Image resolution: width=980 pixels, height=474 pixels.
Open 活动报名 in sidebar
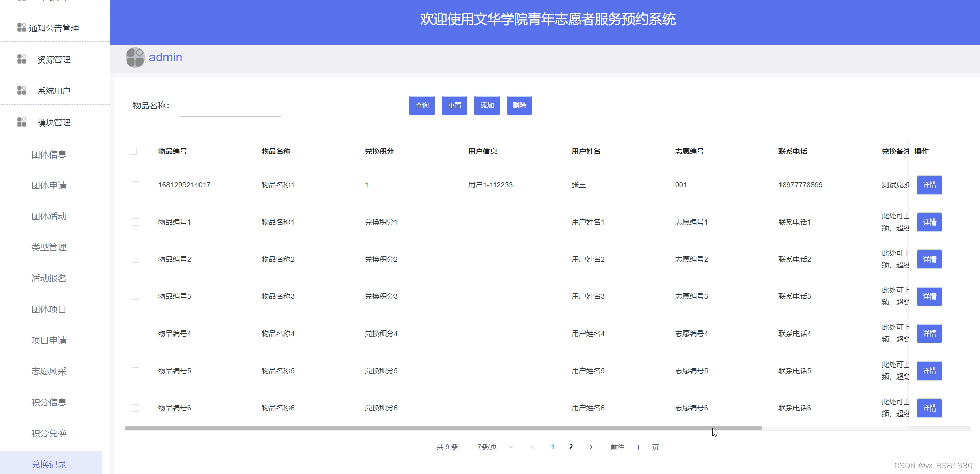(49, 278)
